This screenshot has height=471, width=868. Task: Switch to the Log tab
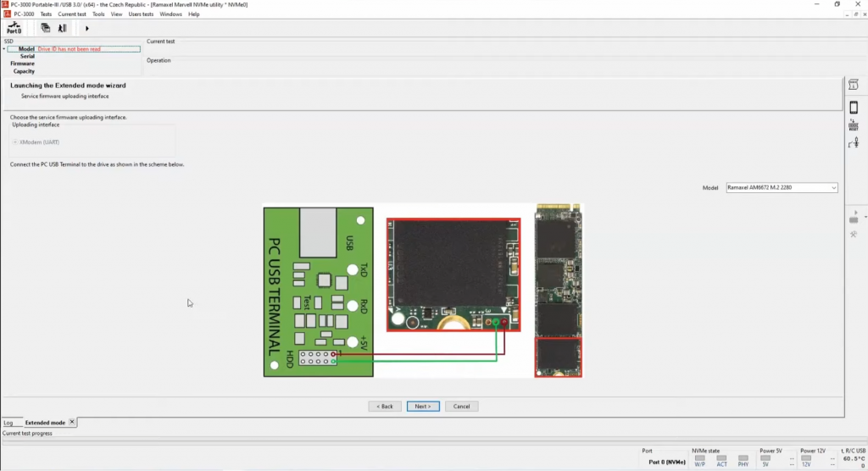click(8, 422)
